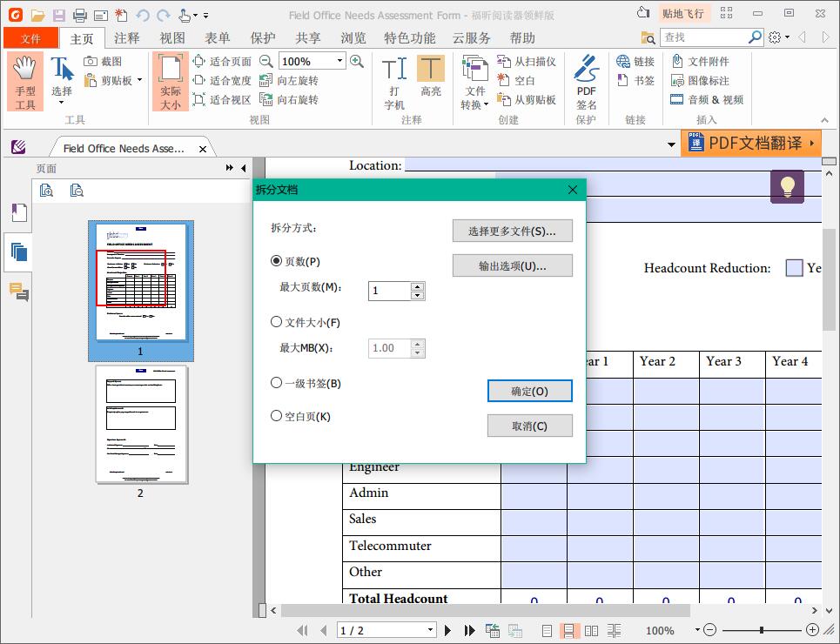Close the split document (拆分文档) dialog
Viewport: 840px width, 644px height.
point(572,190)
